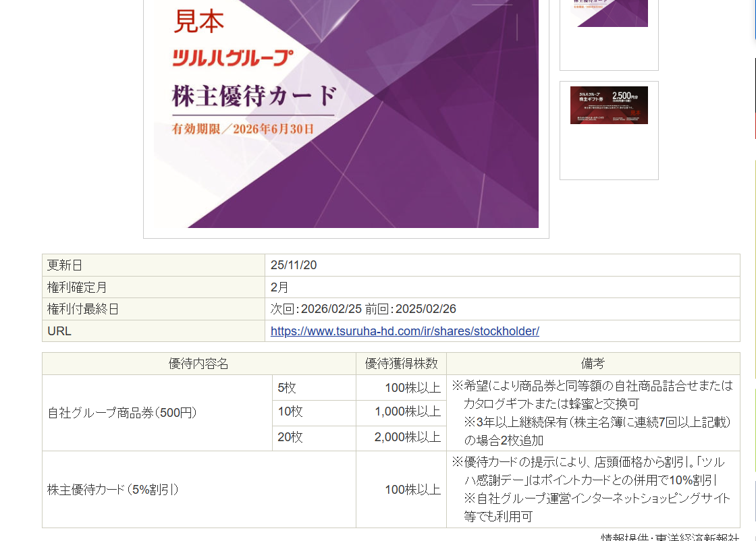
Task: Select the 優待獲得株数 column header
Action: 401,364
